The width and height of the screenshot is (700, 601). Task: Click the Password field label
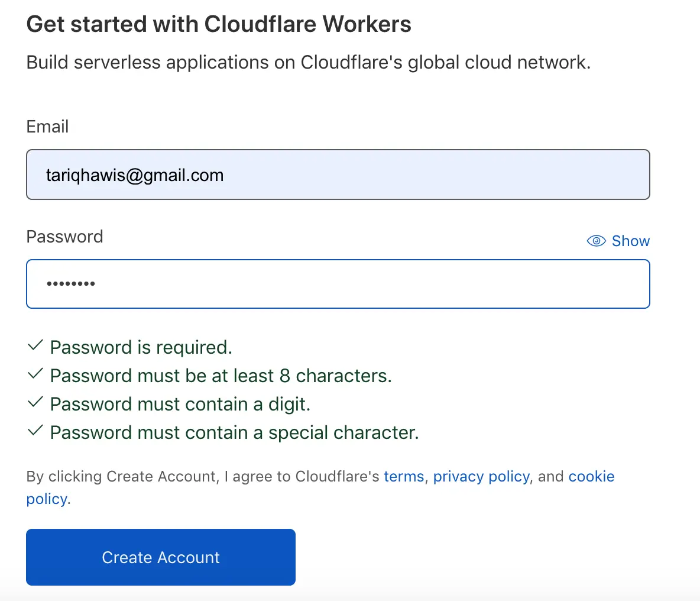(x=64, y=237)
